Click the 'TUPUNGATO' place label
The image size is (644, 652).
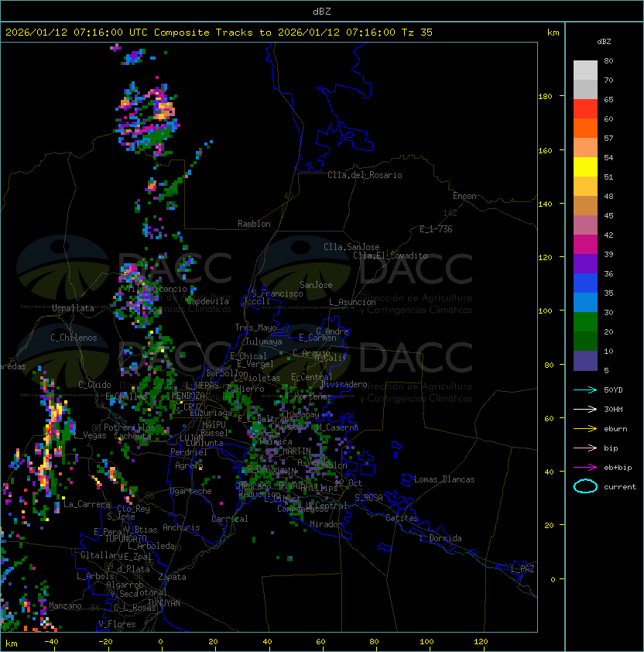[125, 539]
